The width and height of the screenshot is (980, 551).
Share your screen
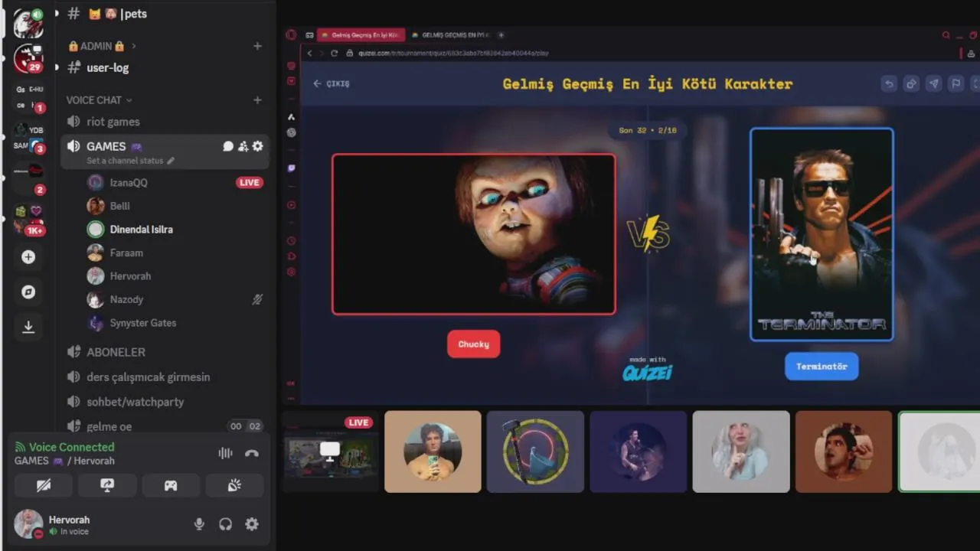[x=107, y=485]
